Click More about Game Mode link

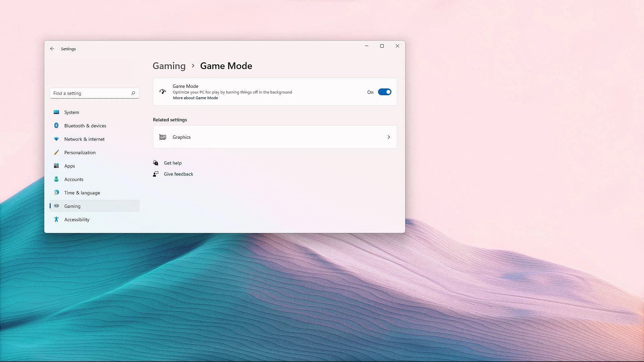(195, 98)
